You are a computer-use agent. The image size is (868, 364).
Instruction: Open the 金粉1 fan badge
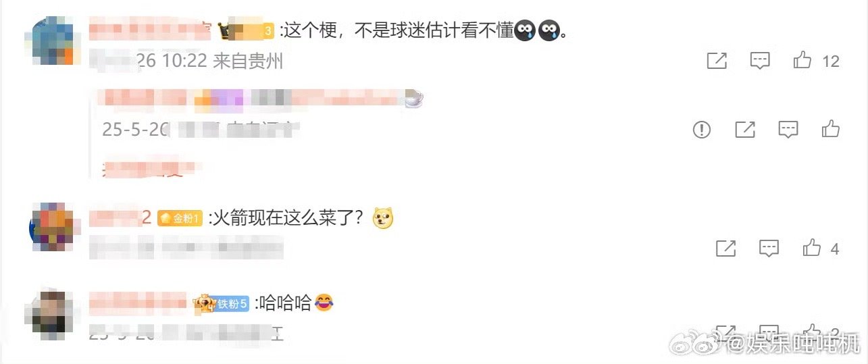point(180,218)
